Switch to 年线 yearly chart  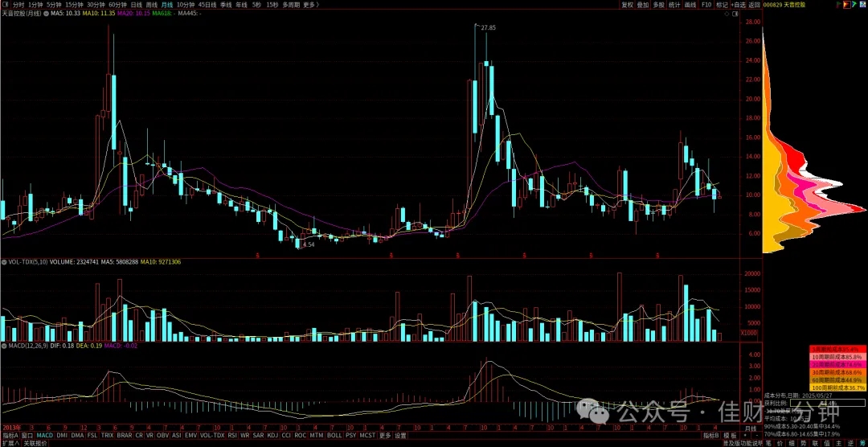(x=241, y=5)
